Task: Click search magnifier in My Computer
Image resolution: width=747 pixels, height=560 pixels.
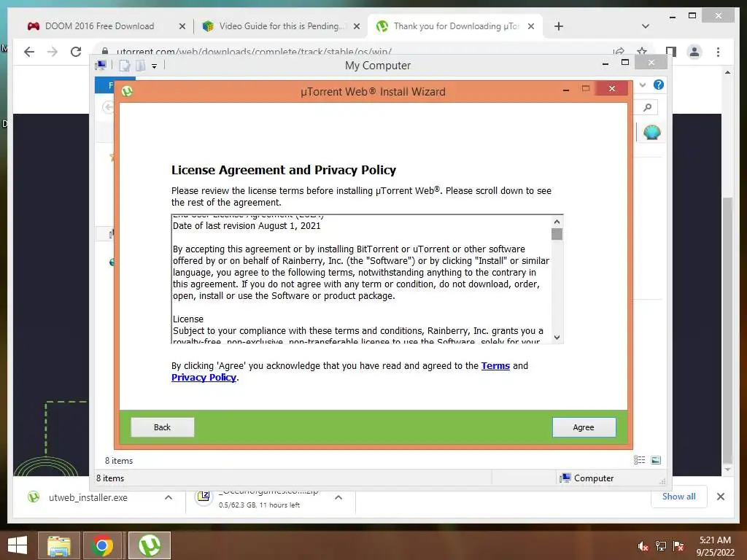Action: 648,108
